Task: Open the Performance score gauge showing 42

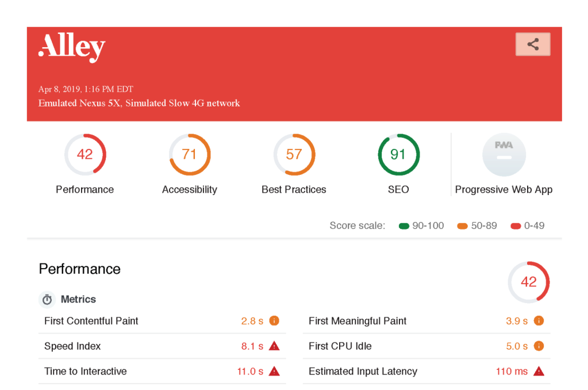Action: click(85, 154)
